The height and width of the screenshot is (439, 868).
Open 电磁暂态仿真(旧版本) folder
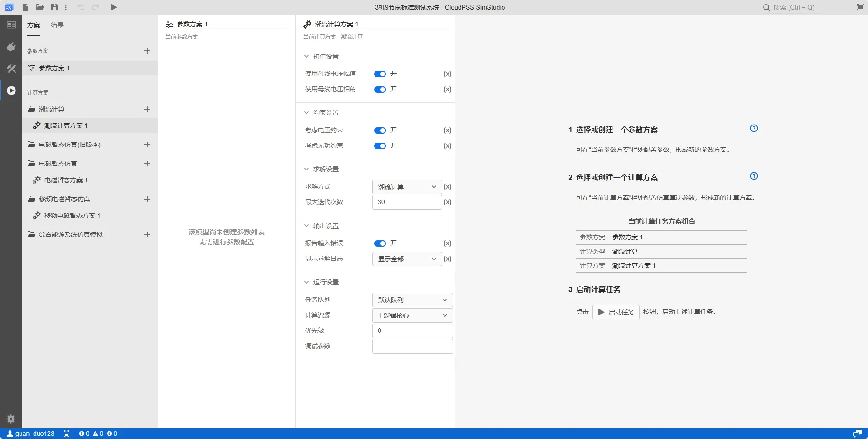coord(64,145)
